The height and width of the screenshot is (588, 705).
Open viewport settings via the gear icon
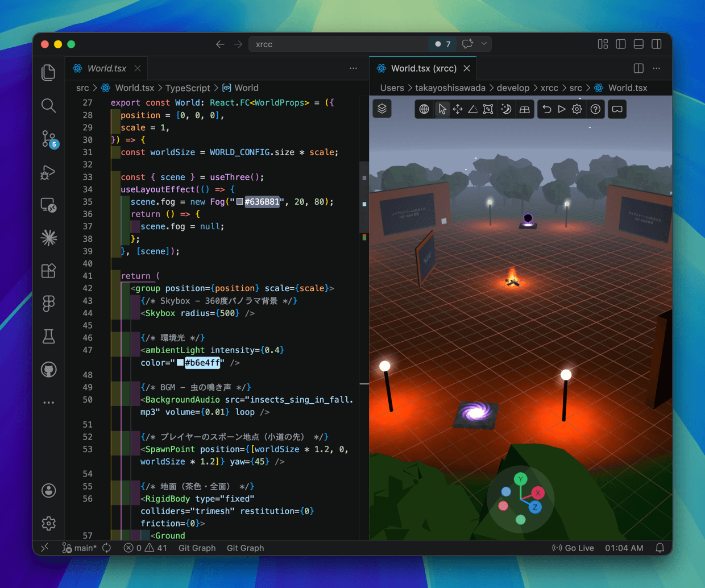577,109
